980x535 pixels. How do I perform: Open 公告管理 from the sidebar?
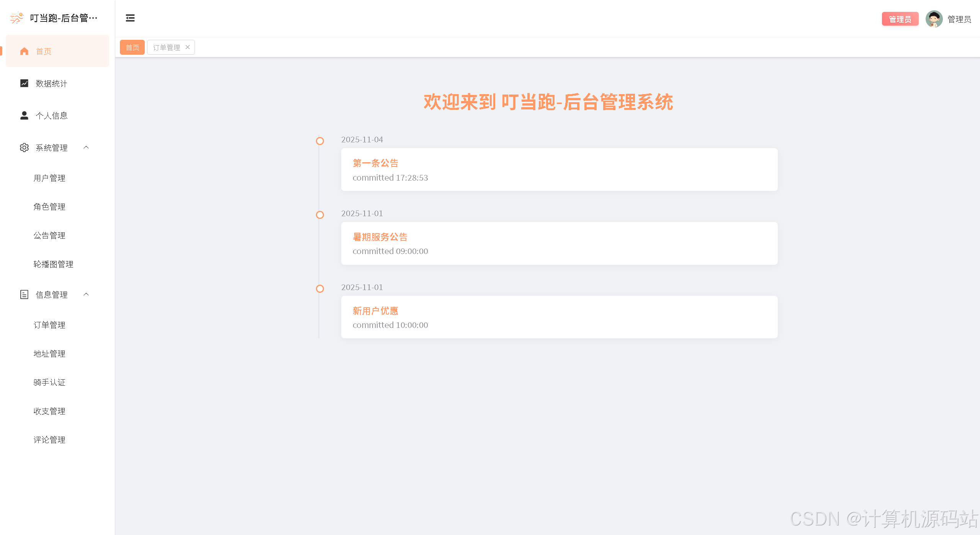click(49, 235)
